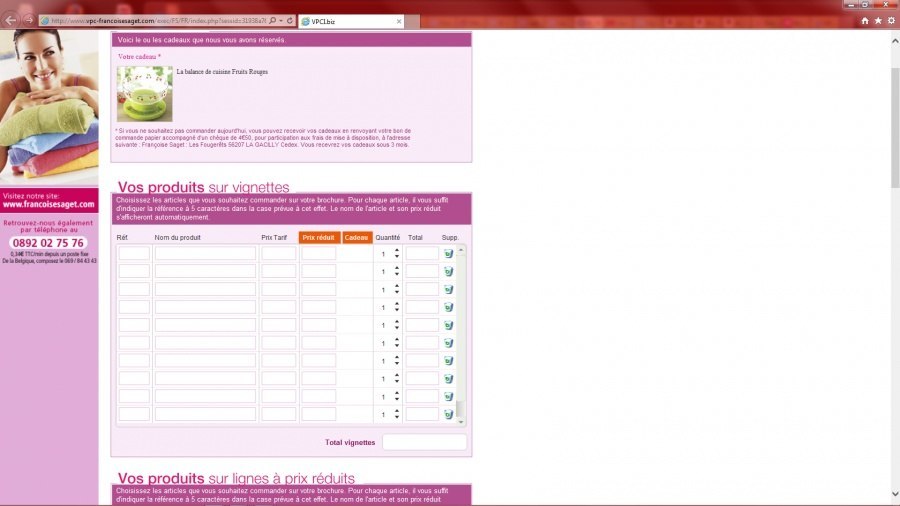Click the Cadeau orange column header

coord(357,238)
